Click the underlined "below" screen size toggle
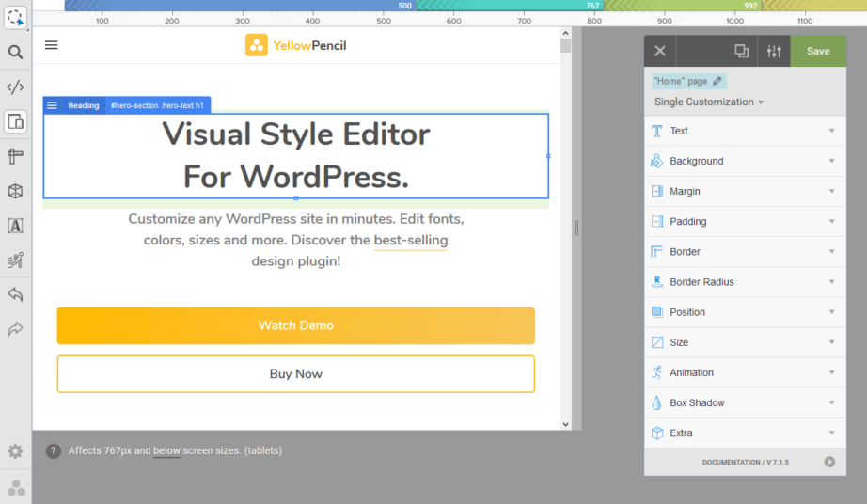The width and height of the screenshot is (867, 504). coord(167,451)
